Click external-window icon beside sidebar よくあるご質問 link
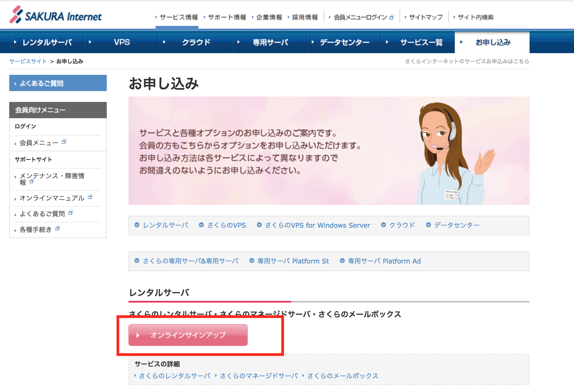The height and width of the screenshot is (392, 574). click(x=70, y=213)
